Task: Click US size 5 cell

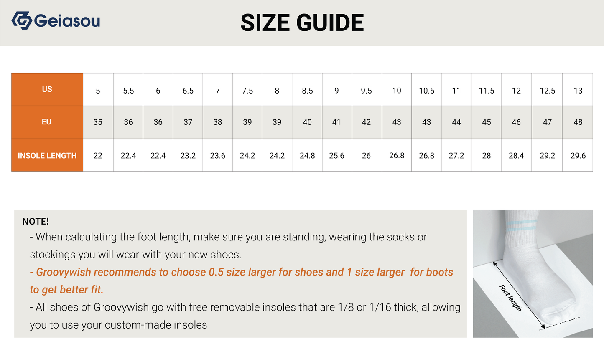Action: 98,91
